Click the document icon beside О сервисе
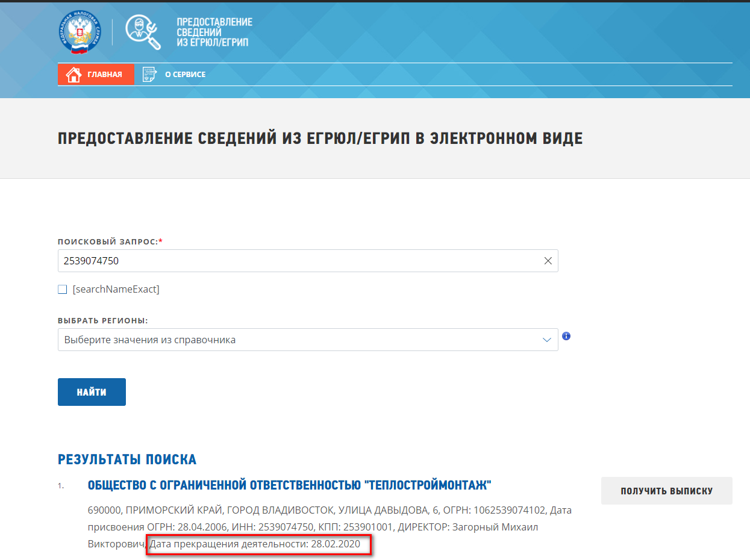Image resolution: width=750 pixels, height=560 pixels. 149,75
